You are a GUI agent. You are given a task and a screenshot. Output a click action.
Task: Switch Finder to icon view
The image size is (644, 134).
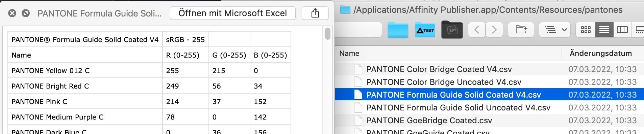point(586,30)
